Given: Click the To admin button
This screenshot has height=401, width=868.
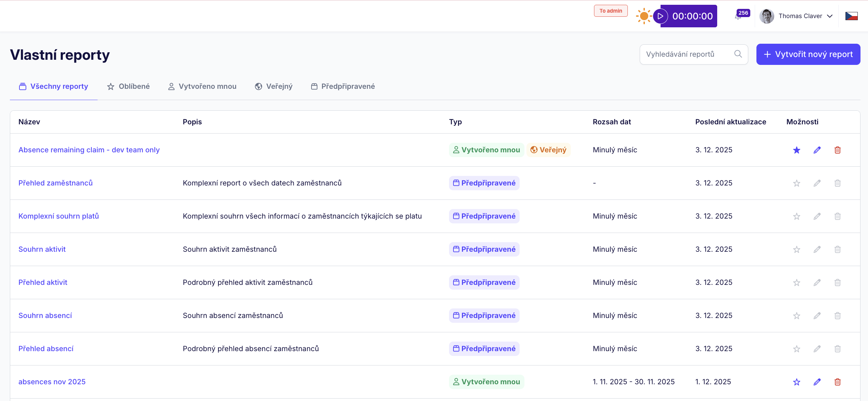Looking at the screenshot, I should point(611,11).
